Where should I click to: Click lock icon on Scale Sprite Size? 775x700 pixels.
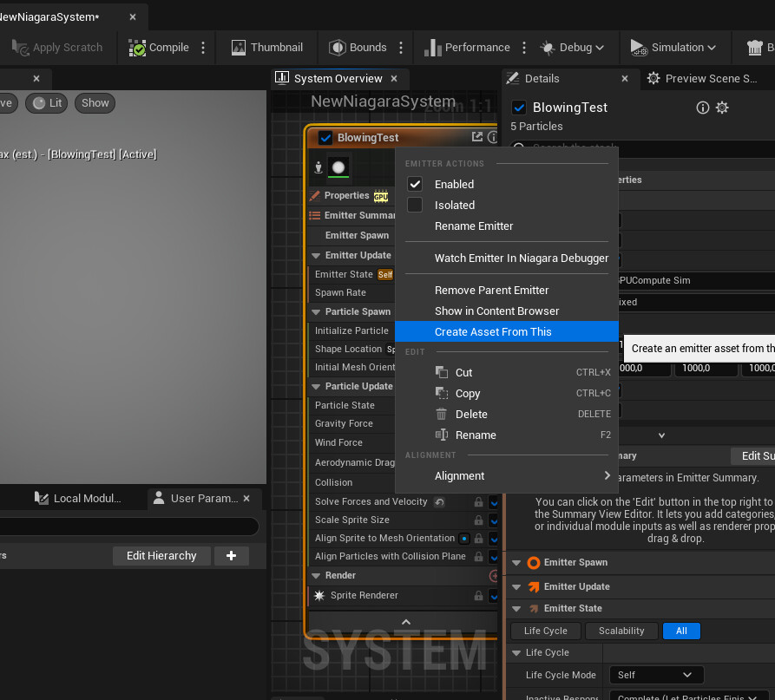[478, 520]
